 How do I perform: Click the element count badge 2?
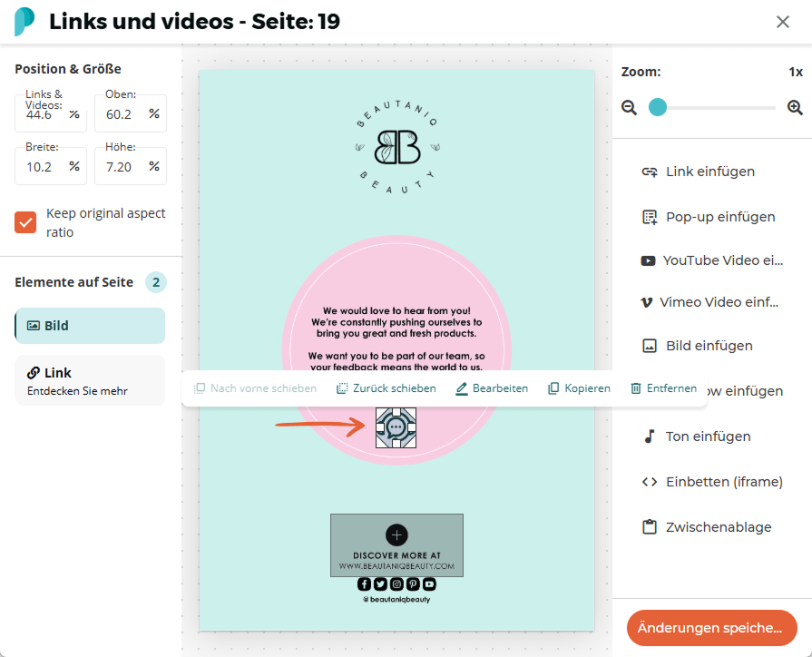click(x=156, y=282)
